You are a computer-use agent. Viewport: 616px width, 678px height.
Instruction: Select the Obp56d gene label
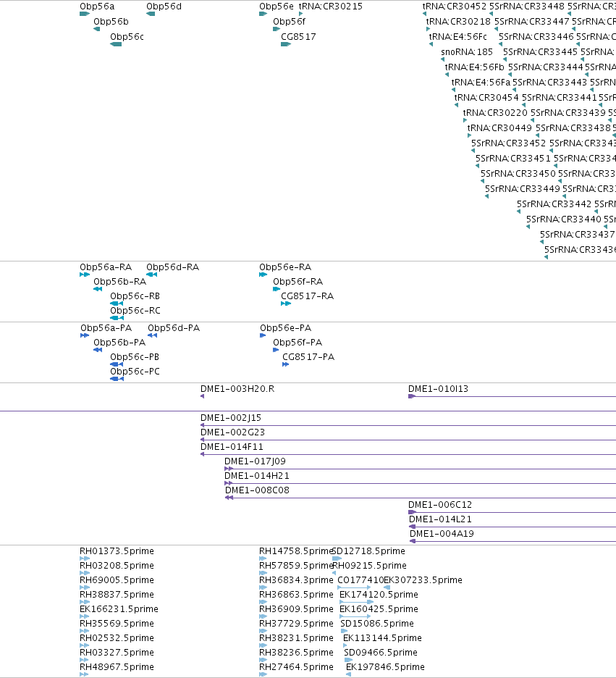[164, 7]
